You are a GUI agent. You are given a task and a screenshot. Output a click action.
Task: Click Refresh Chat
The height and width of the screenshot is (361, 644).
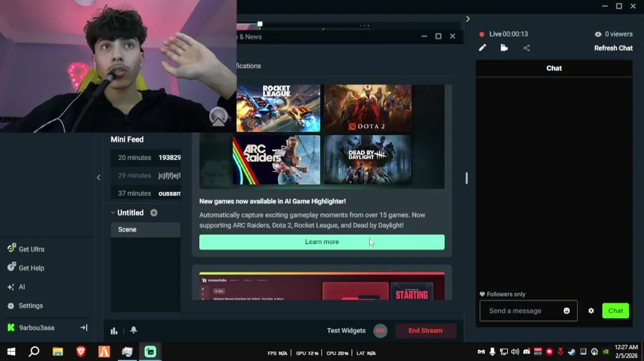613,48
